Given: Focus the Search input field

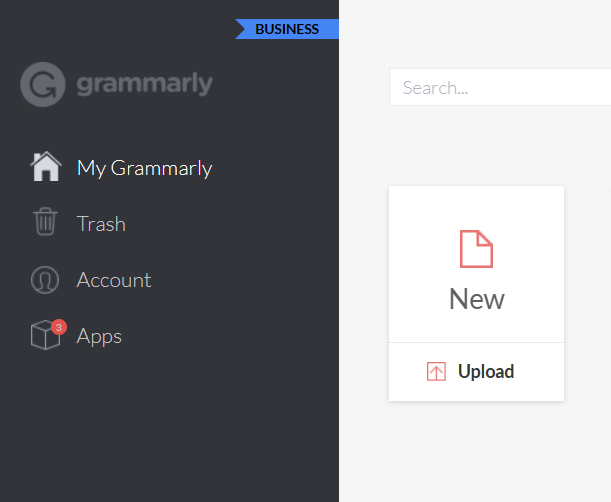Looking at the screenshot, I should (500, 87).
